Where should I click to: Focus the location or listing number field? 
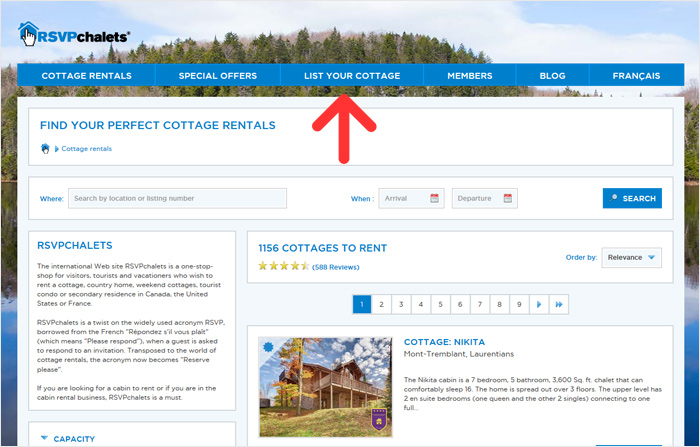177,198
